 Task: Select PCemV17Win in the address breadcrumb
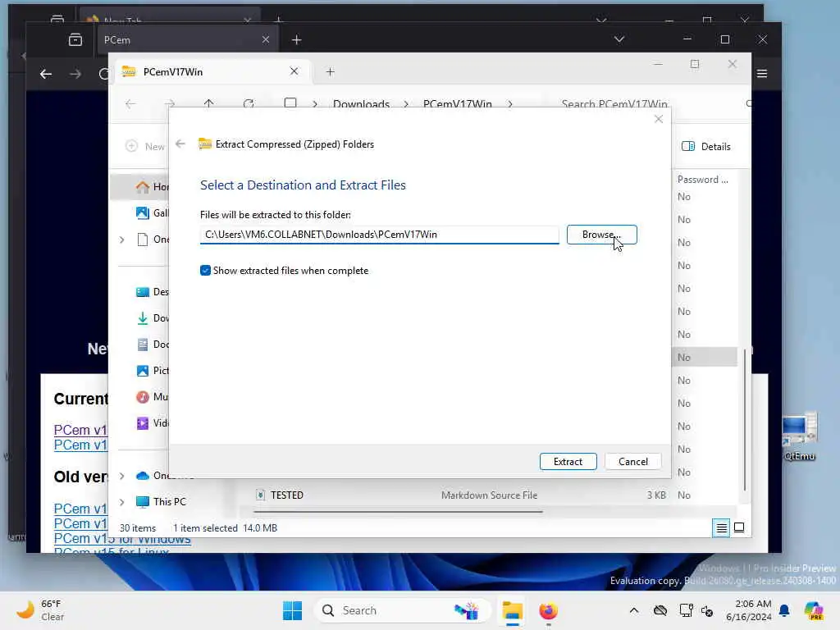458,104
